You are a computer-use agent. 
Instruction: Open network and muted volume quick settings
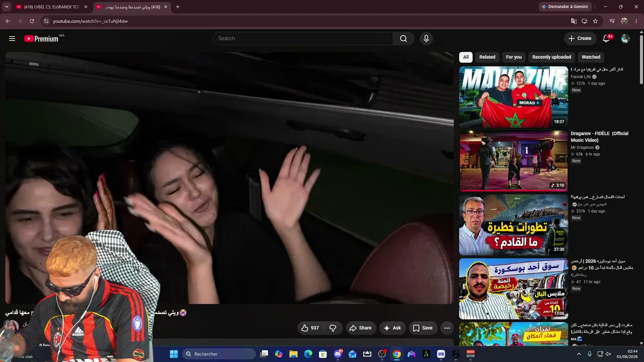click(604, 354)
